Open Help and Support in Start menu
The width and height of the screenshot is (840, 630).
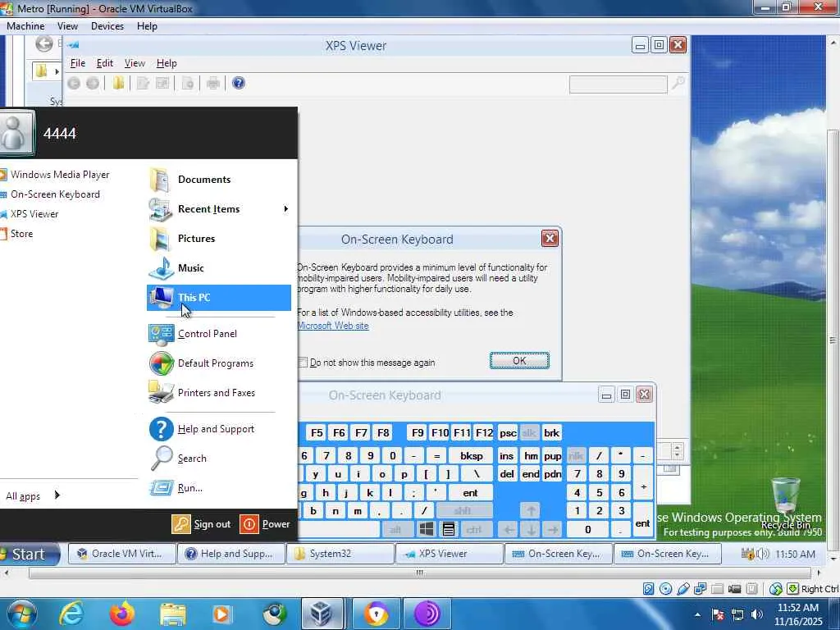216,429
